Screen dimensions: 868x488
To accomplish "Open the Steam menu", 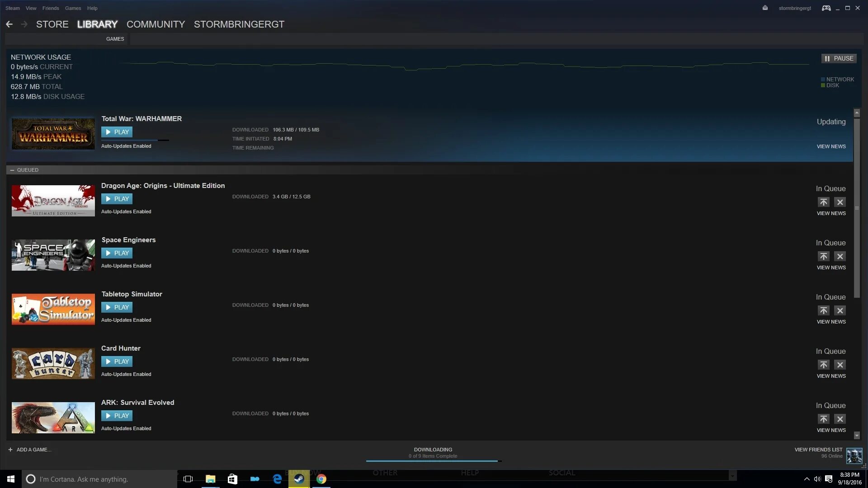I will [x=13, y=8].
